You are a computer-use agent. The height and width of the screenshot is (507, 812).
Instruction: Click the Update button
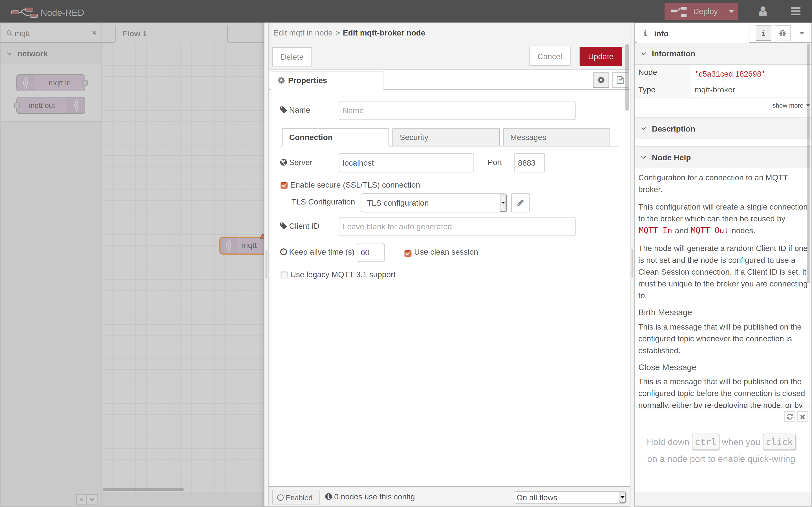(600, 56)
